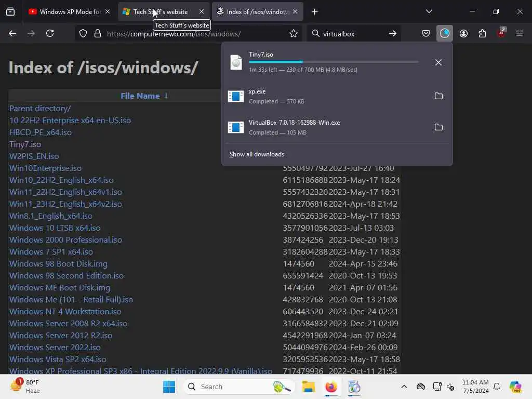
Task: Show xp.exe in folder
Action: point(438,96)
